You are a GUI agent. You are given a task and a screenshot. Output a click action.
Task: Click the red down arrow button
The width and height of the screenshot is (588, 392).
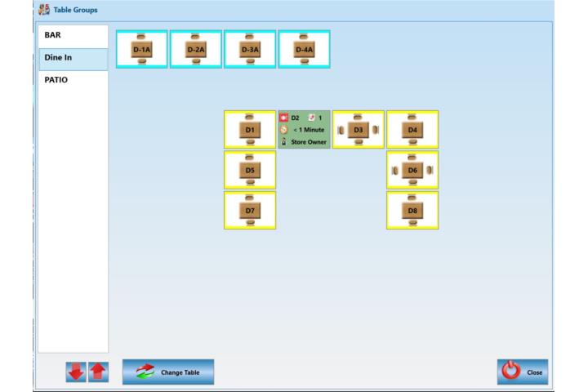pos(76,372)
